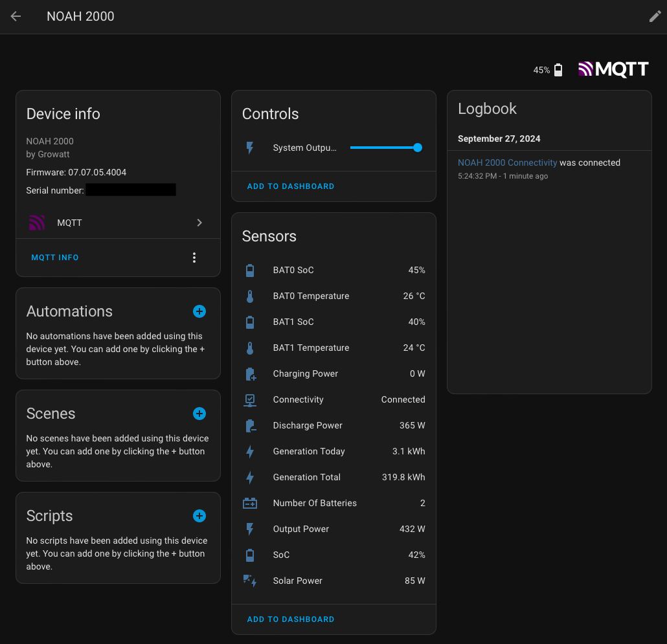
Task: Click the purple MQTT icon in Device info
Action: click(x=37, y=223)
